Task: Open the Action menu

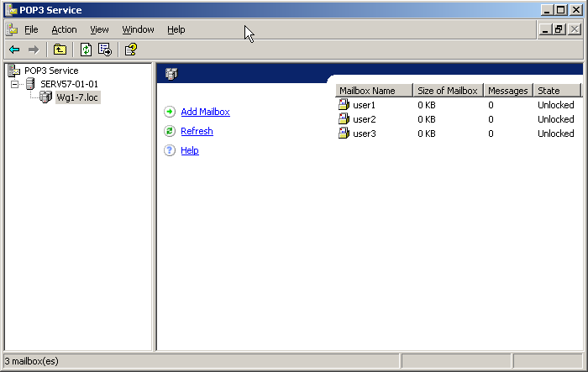Action: (64, 29)
